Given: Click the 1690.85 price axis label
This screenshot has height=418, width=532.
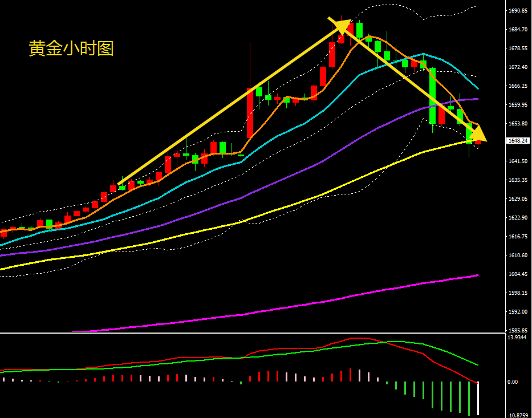Looking at the screenshot, I should tap(518, 11).
